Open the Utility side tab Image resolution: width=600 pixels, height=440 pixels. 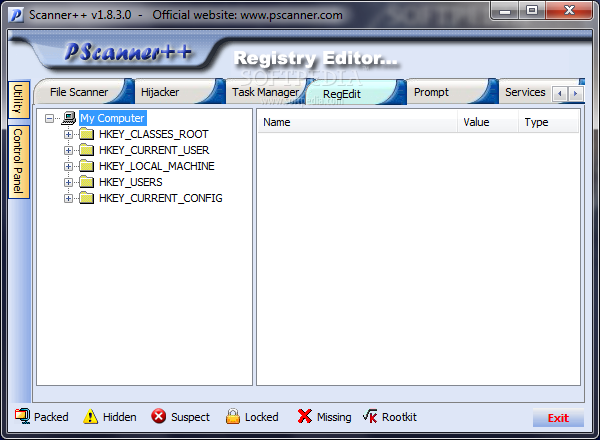(18, 99)
